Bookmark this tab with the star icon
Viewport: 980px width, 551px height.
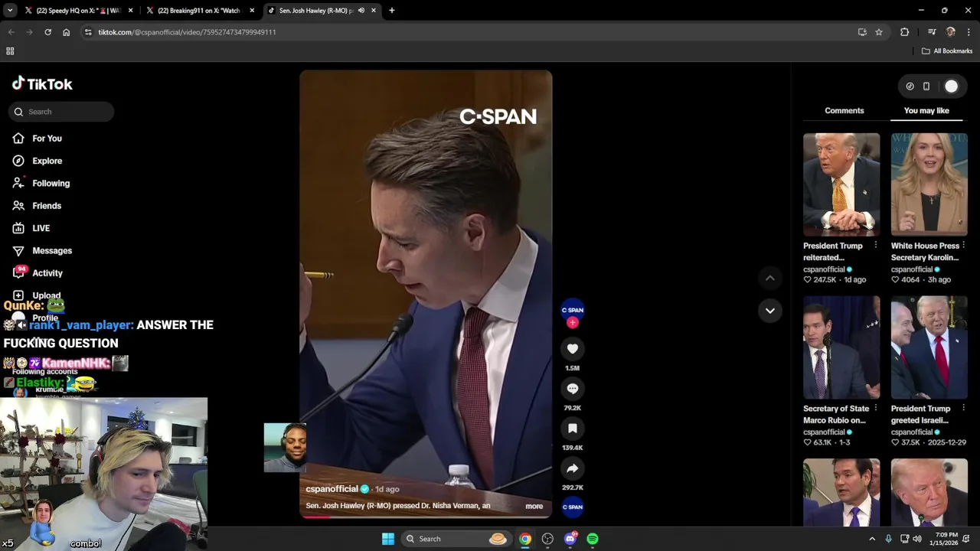tap(879, 32)
